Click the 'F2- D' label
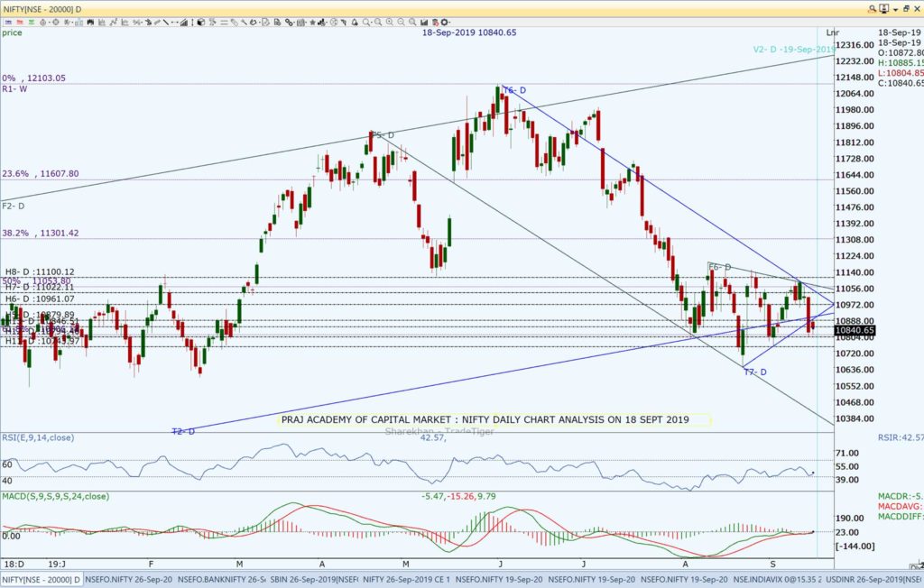The image size is (924, 588). [x=13, y=207]
